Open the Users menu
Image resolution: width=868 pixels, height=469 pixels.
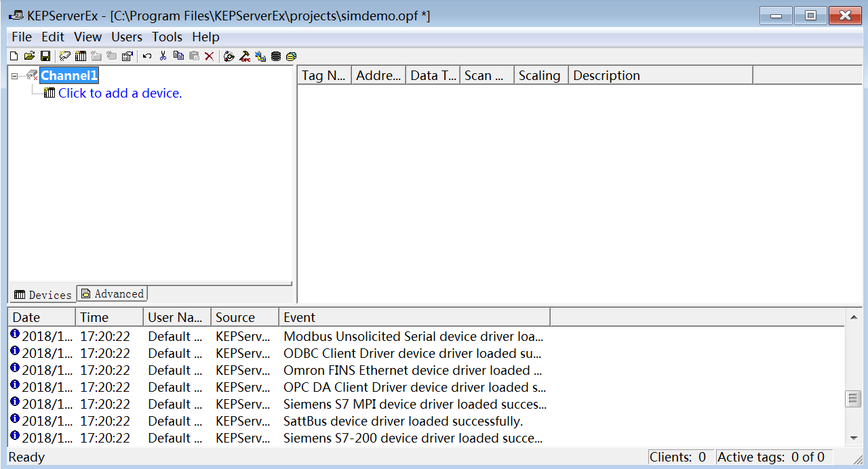[x=127, y=37]
